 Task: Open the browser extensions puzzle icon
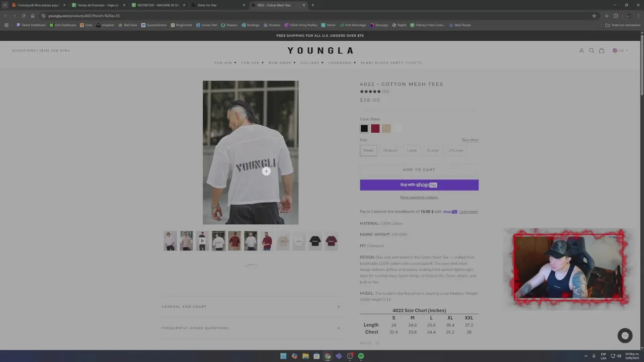tap(616, 16)
